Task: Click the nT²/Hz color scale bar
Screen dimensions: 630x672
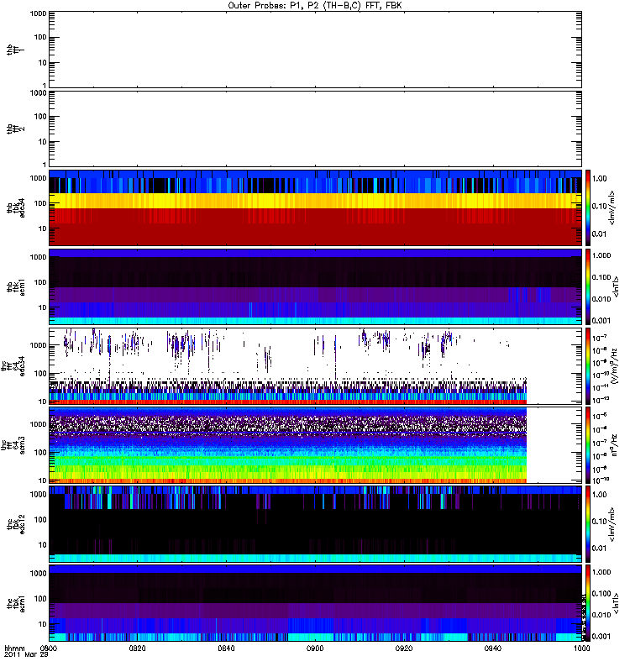Action: tap(587, 445)
